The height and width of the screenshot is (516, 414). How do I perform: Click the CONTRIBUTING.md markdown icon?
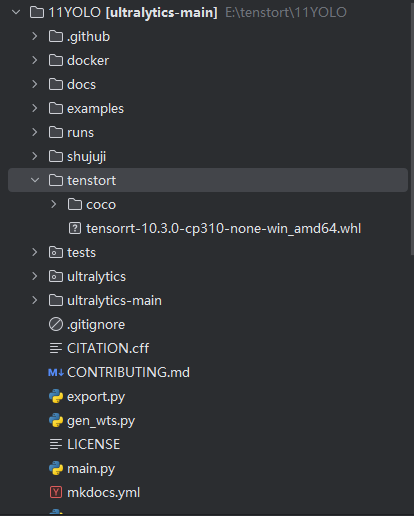click(x=56, y=372)
